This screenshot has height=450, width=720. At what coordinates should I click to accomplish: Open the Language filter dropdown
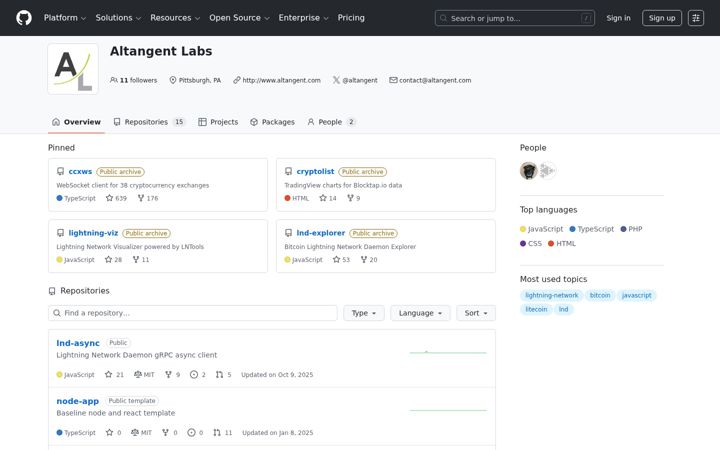pos(420,313)
